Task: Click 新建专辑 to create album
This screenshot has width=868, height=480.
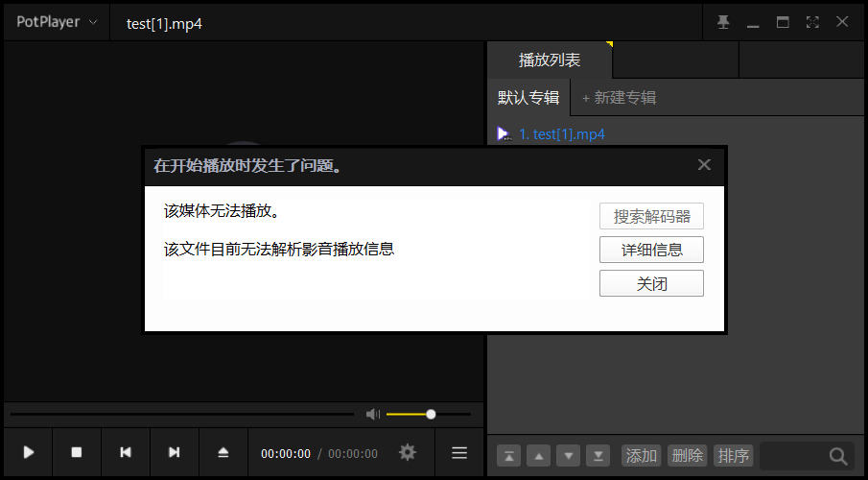Action: [x=620, y=97]
